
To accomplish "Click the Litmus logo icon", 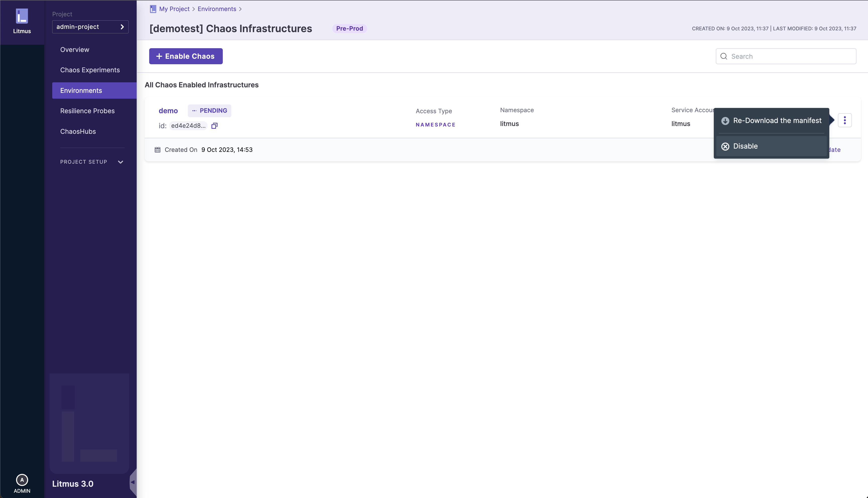I will point(22,16).
